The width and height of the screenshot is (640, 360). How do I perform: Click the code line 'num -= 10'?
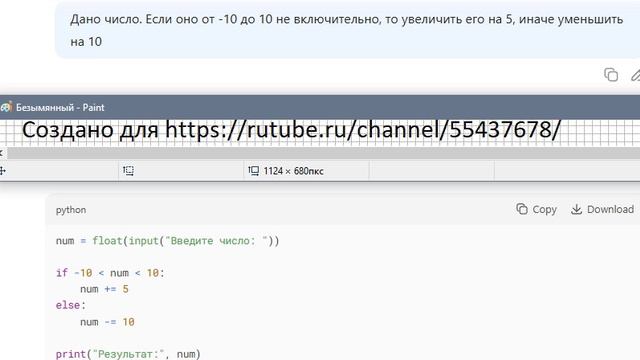point(107,322)
